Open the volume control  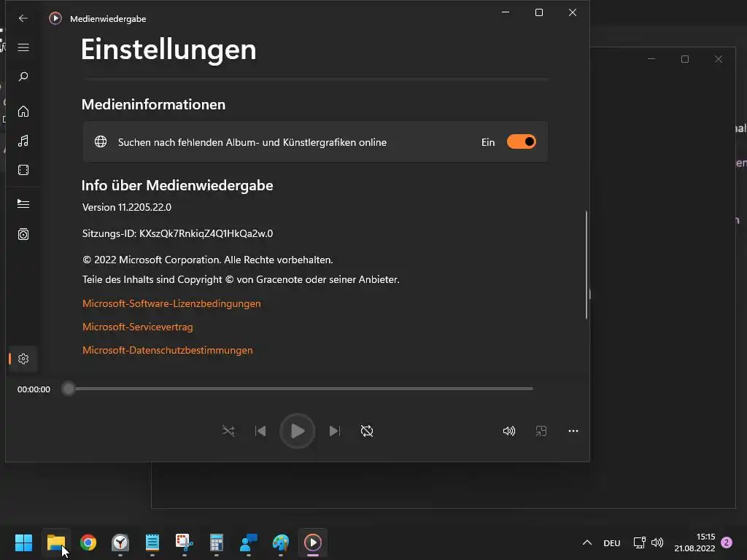click(x=508, y=431)
